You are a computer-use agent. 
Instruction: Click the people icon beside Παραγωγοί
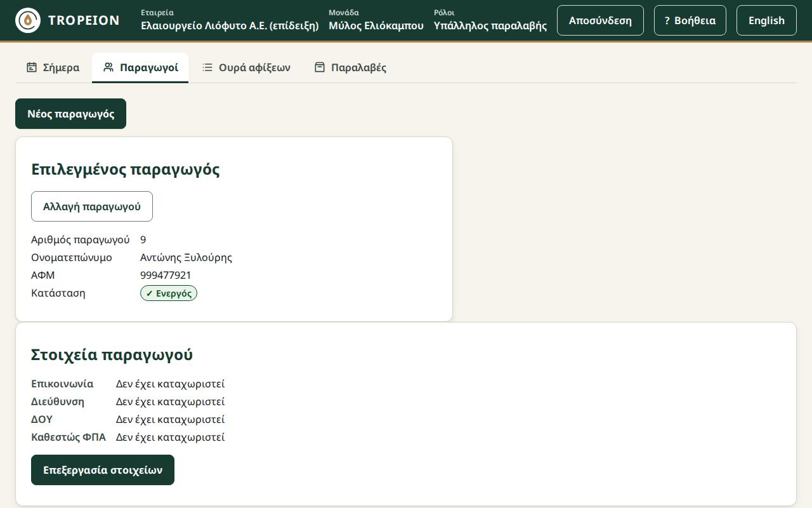(x=108, y=67)
